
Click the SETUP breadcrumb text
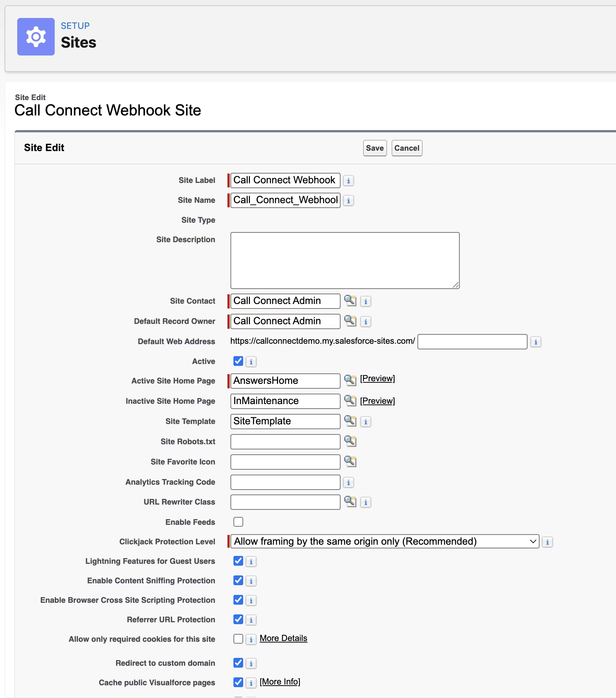tap(75, 26)
